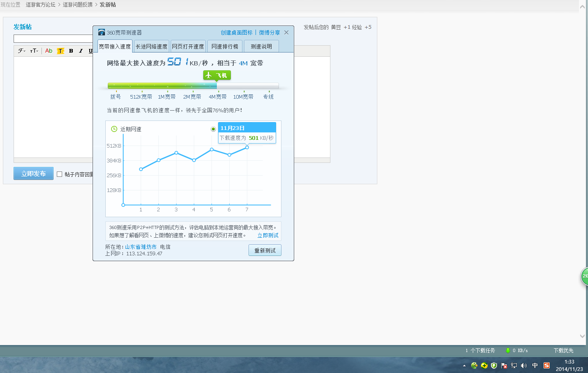Click the 立即发布 publish button
The width and height of the screenshot is (588, 373).
tap(33, 174)
